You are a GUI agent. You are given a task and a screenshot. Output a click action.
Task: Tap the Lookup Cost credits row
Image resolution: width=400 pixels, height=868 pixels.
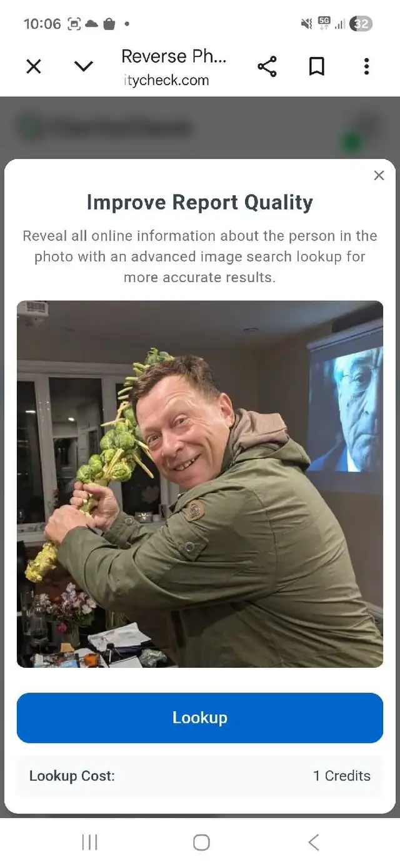[x=200, y=776]
